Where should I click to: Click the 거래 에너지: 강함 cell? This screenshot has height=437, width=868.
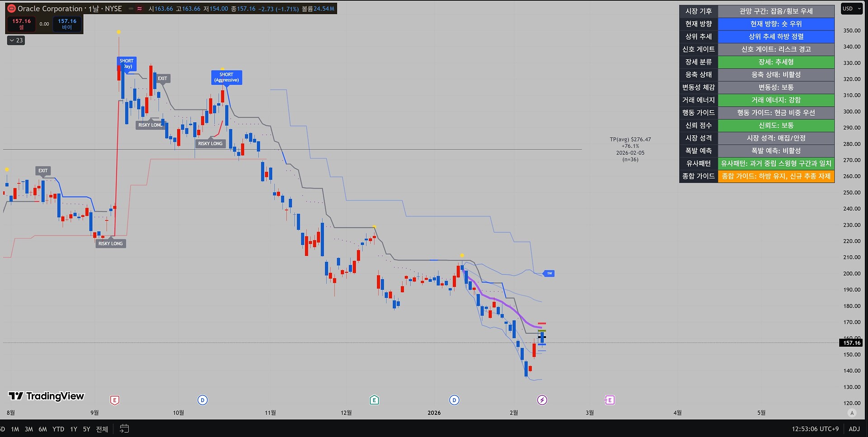(776, 100)
